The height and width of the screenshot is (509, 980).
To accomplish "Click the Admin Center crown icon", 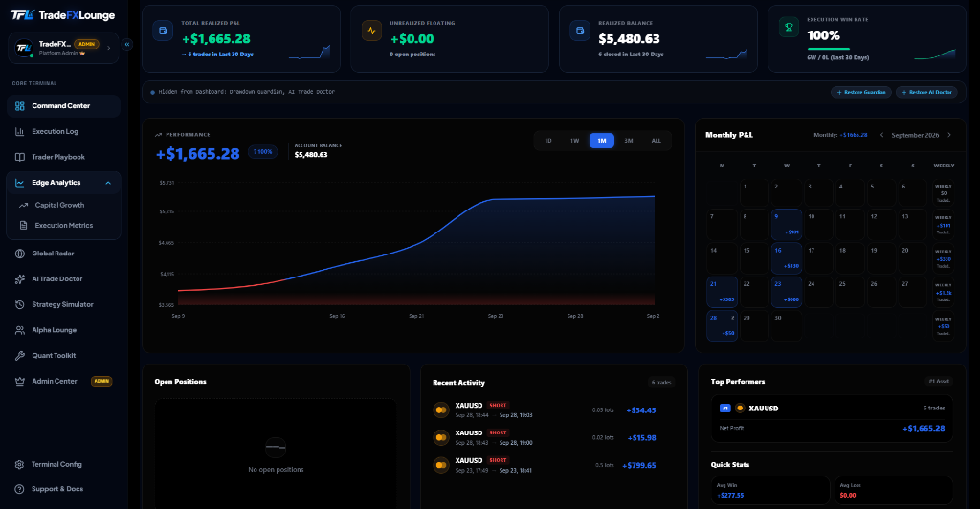I will click(x=20, y=382).
